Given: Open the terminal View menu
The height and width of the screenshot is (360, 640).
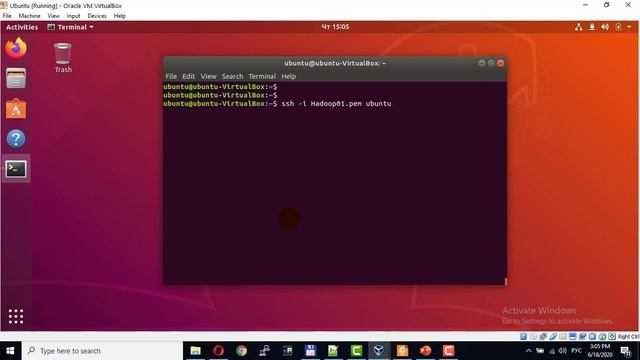Looking at the screenshot, I should (x=208, y=76).
